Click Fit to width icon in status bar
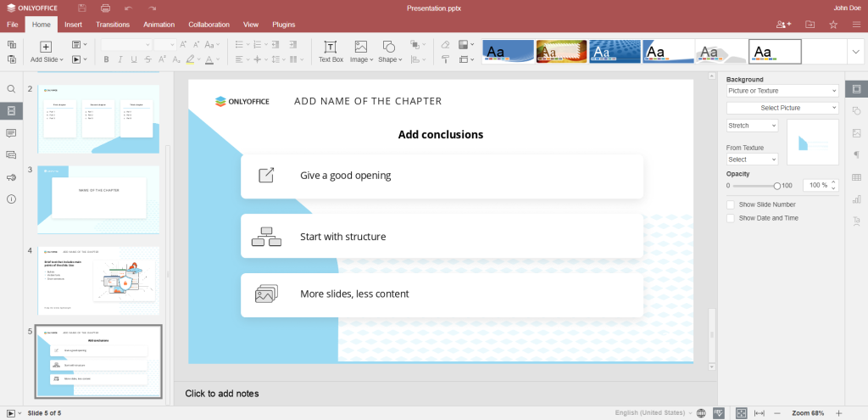The image size is (868, 420). [x=759, y=413]
